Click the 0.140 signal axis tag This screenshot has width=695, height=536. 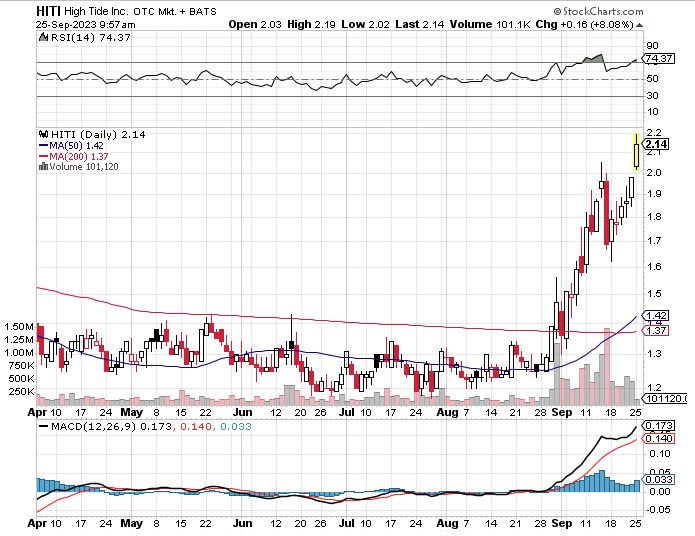click(x=659, y=438)
